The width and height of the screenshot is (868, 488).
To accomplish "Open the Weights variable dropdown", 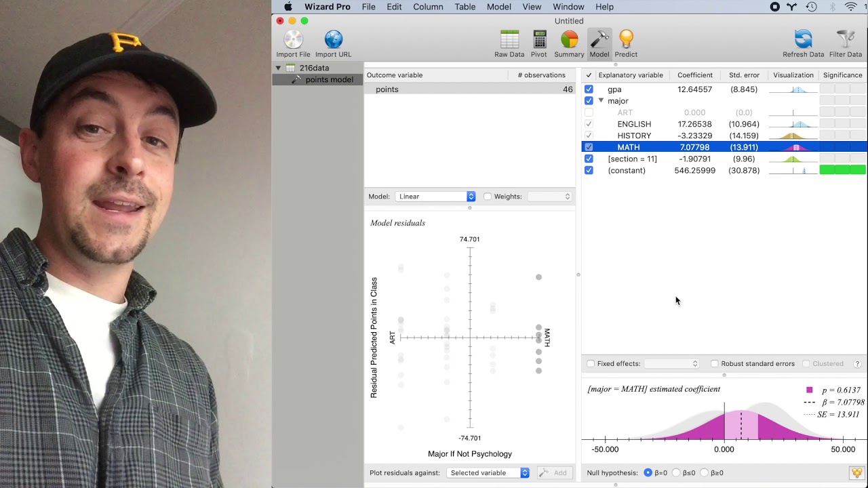I will pos(550,197).
